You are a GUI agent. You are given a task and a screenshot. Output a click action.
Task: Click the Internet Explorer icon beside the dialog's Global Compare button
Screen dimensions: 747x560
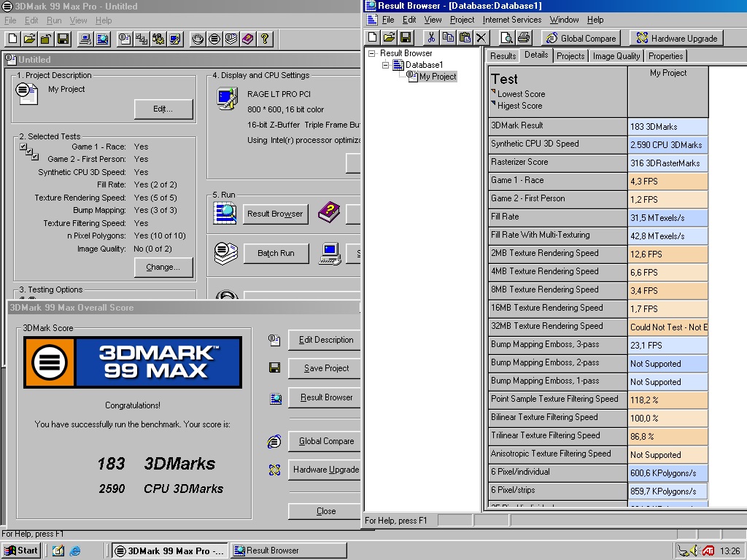click(274, 441)
